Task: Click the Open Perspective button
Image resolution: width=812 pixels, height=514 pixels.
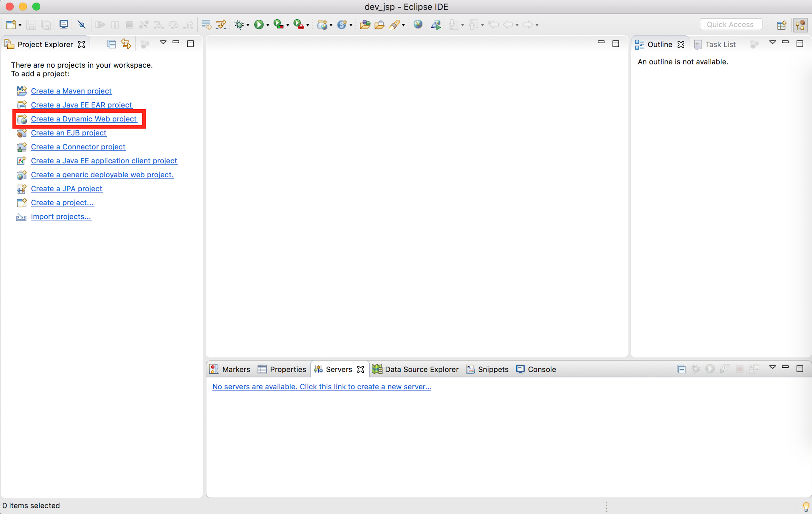Action: pos(781,25)
